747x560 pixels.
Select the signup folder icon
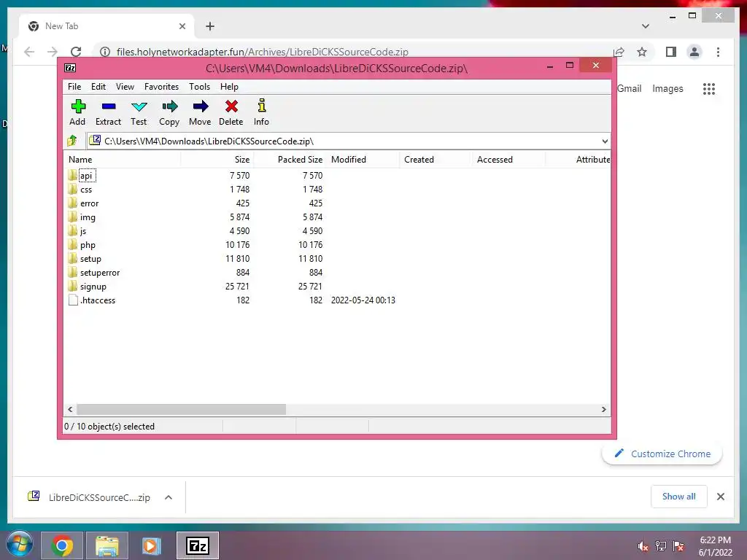point(72,286)
